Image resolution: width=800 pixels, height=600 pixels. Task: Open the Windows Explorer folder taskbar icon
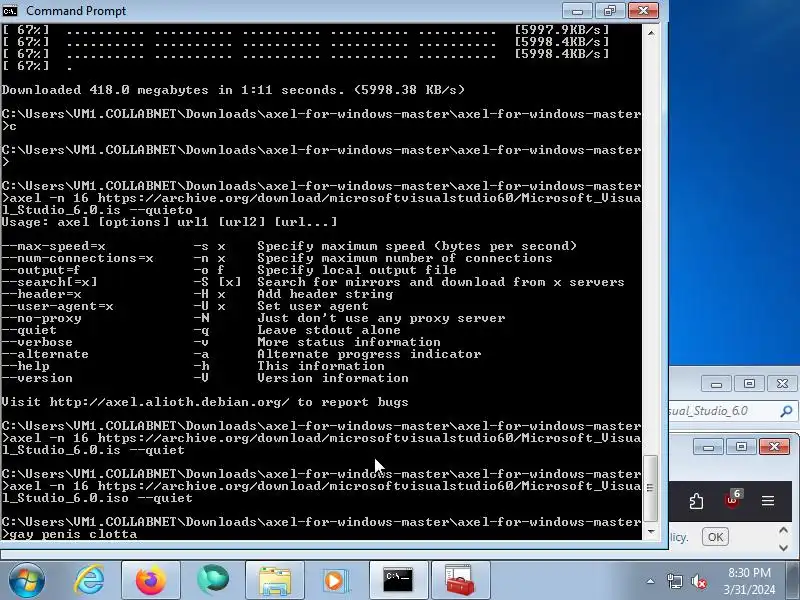[x=274, y=580]
